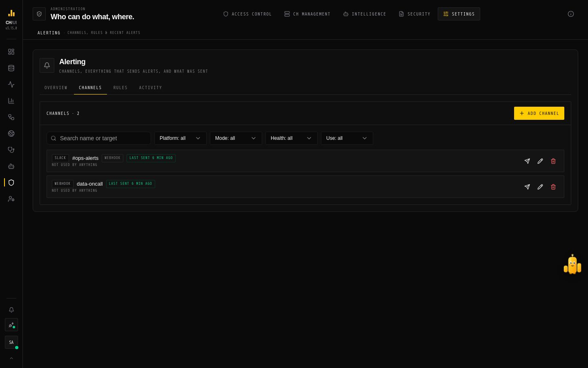Switch to the Rules tab

[120, 88]
